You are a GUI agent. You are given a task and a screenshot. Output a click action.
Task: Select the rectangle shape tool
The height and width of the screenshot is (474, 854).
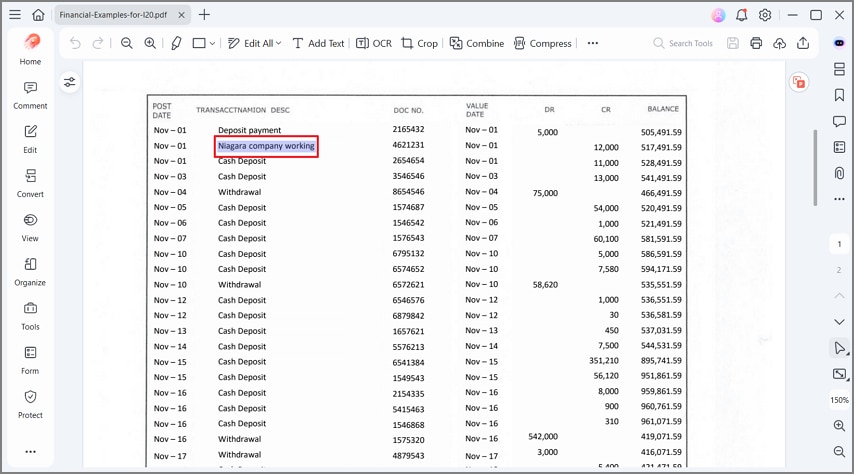pos(199,43)
